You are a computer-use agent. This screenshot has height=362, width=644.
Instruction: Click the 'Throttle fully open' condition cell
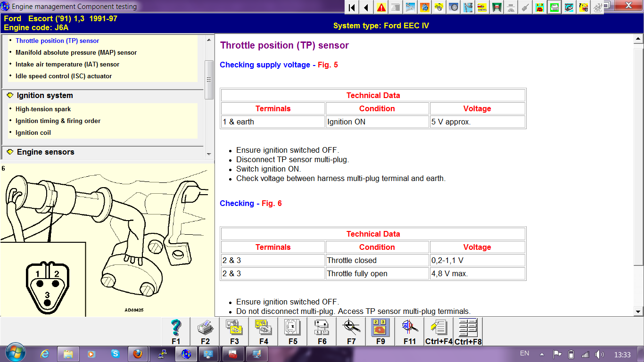click(377, 273)
